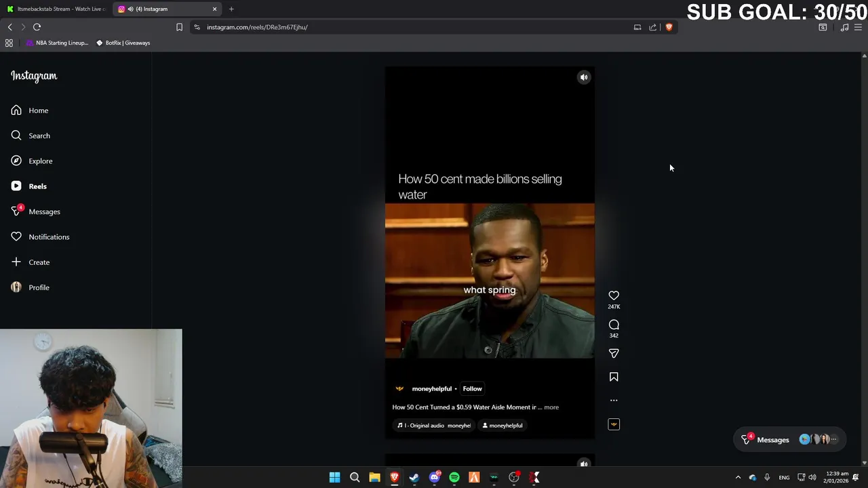Open Steam from the taskbar
The height and width of the screenshot is (488, 868).
pyautogui.click(x=414, y=478)
